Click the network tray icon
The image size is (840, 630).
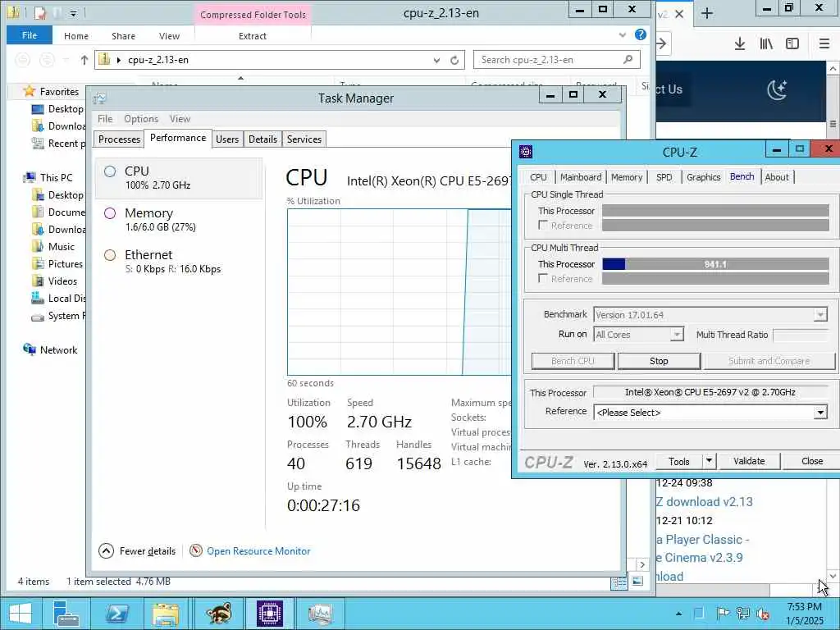point(743,614)
